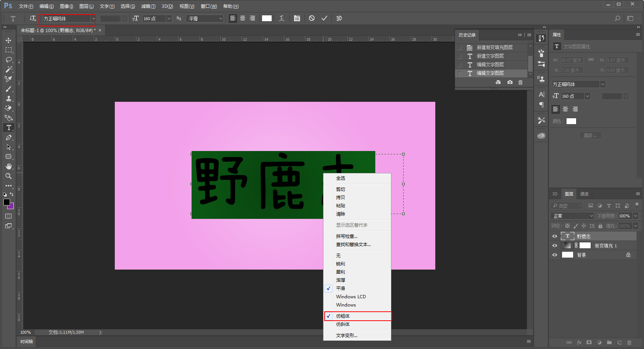Select the Rectangular Marquee tool

9,50
